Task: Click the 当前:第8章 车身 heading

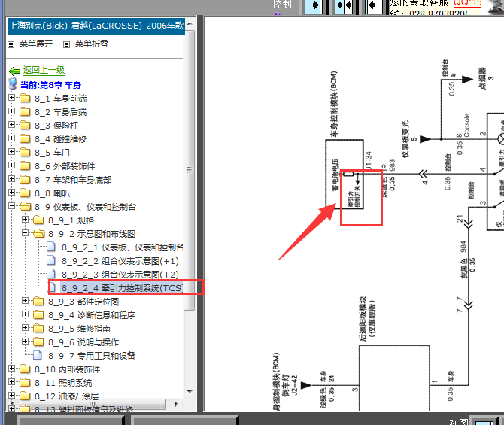Action: (x=50, y=85)
